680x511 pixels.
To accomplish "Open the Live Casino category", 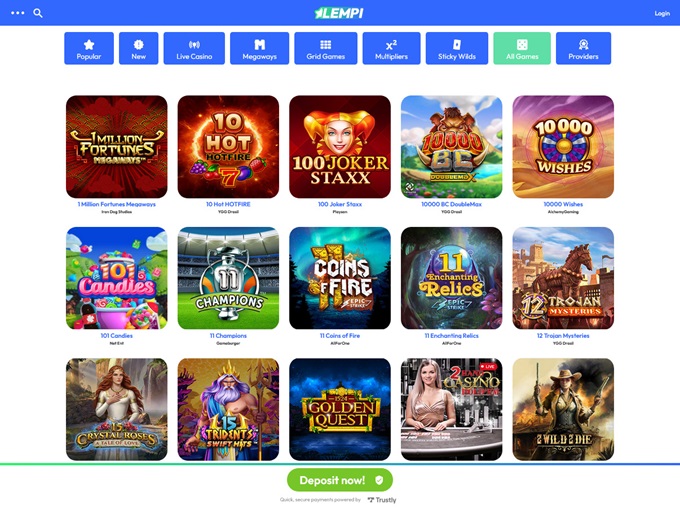I will tap(194, 48).
